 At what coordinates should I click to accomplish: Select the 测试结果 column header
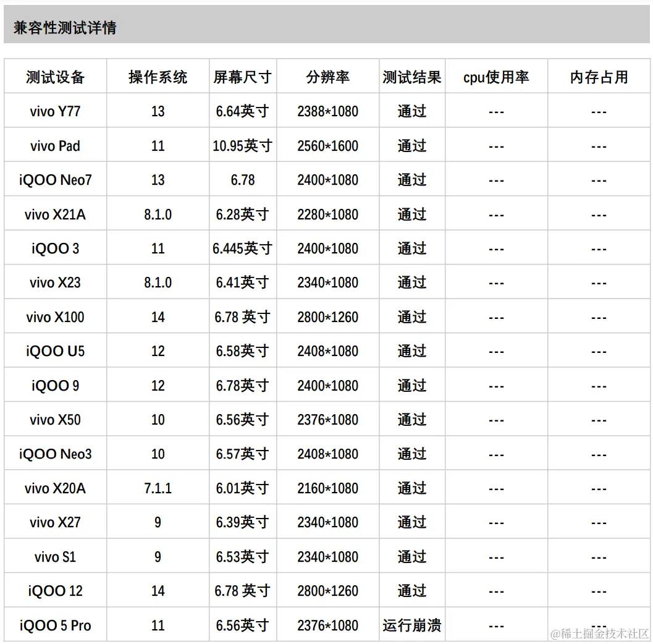click(412, 77)
